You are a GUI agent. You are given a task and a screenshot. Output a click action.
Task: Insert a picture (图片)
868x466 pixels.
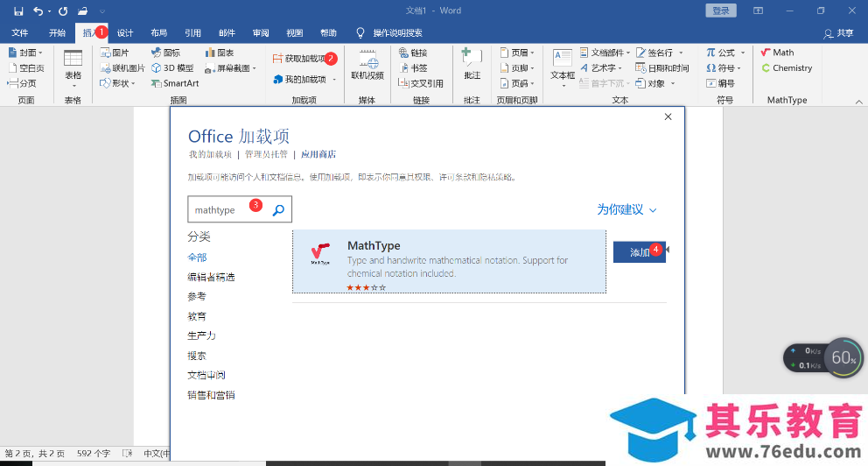pyautogui.click(x=115, y=53)
